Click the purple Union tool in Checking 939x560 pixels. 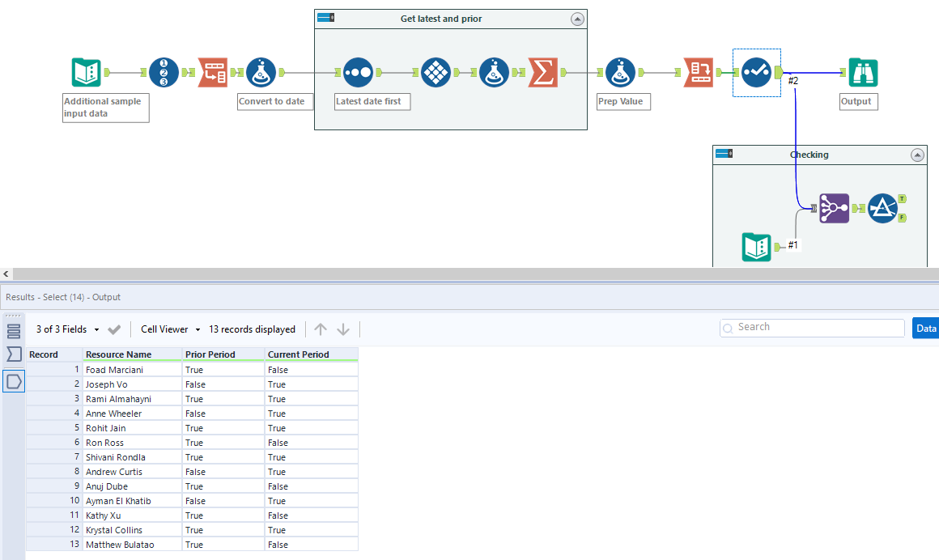click(834, 208)
